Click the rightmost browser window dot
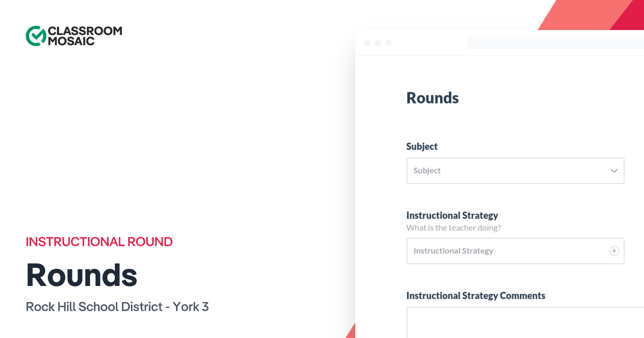Viewport: 644px width, 338px height. [389, 42]
